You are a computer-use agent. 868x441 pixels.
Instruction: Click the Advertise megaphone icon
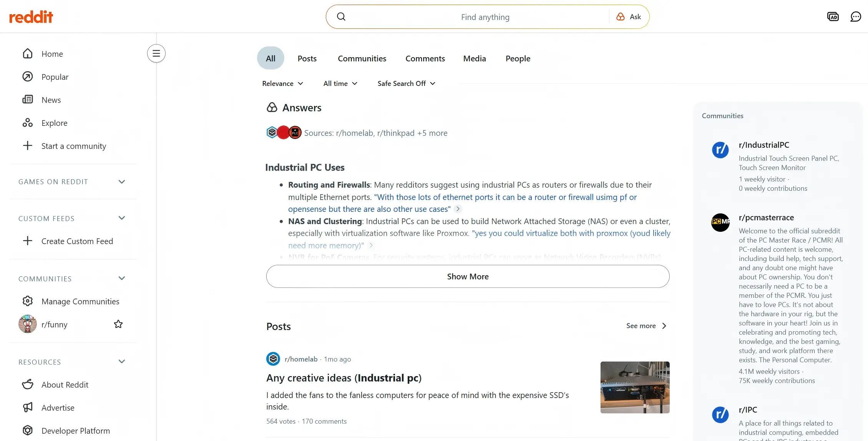pyautogui.click(x=28, y=408)
